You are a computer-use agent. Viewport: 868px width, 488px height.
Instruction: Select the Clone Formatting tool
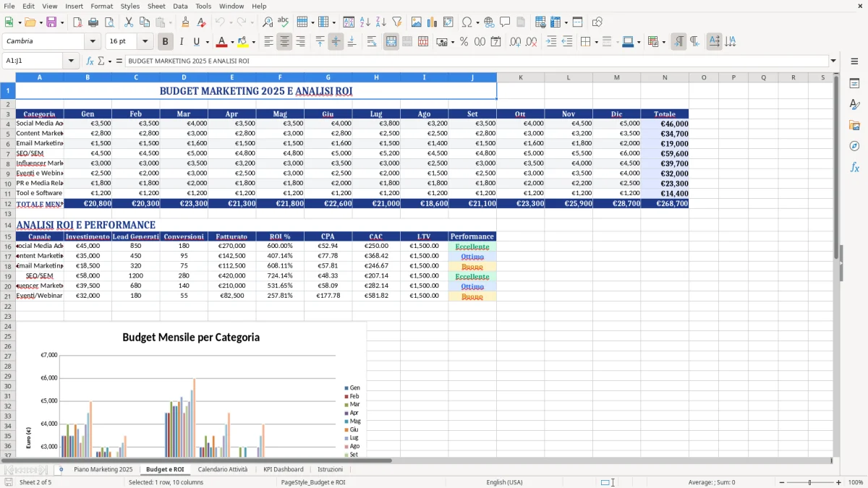pyautogui.click(x=184, y=22)
